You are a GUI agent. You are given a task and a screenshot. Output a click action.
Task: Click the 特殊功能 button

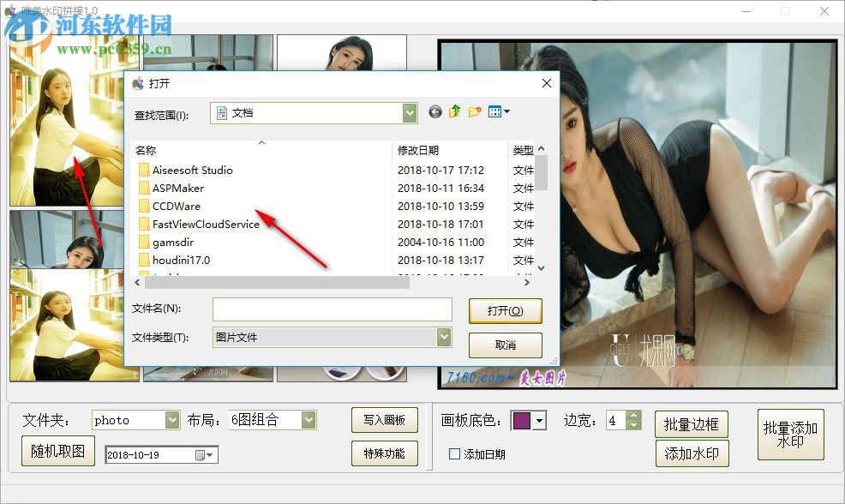pyautogui.click(x=384, y=453)
